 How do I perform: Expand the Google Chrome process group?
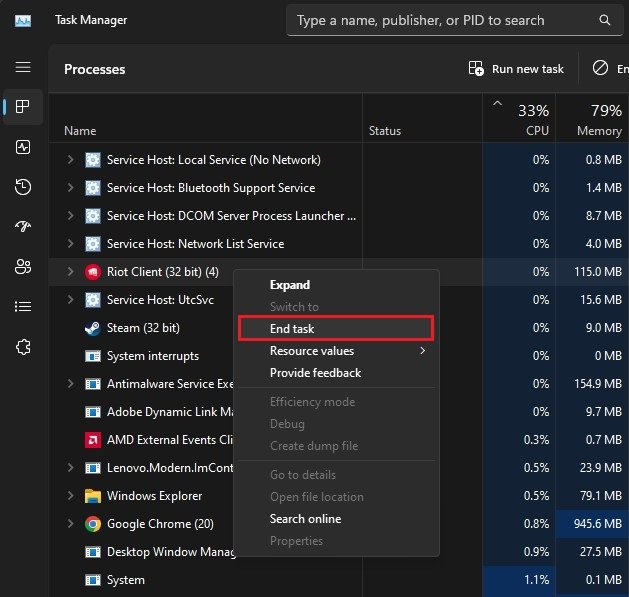click(70, 524)
